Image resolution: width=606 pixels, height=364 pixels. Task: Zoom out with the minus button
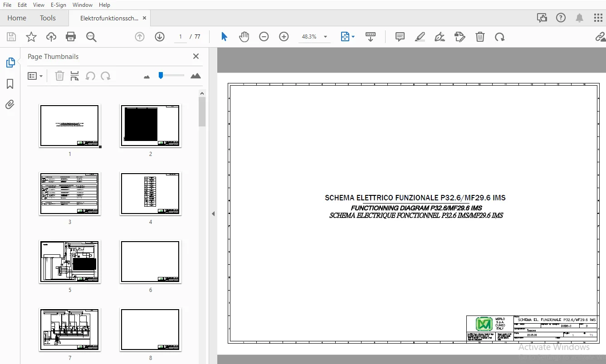[264, 37]
